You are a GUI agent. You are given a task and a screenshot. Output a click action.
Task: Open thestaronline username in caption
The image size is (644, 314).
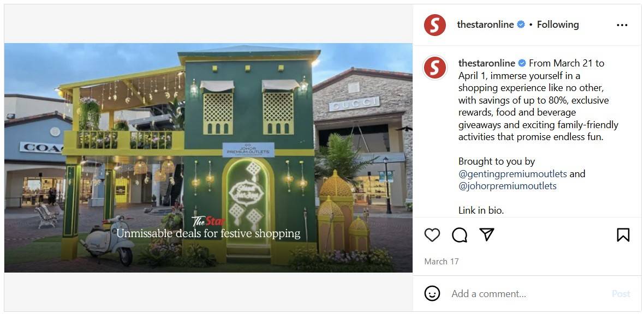(487, 63)
